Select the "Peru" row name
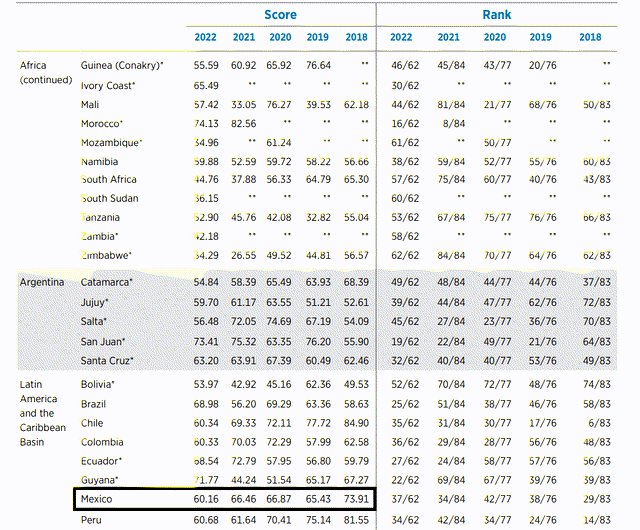Viewport: 640px width, 530px height. click(91, 520)
